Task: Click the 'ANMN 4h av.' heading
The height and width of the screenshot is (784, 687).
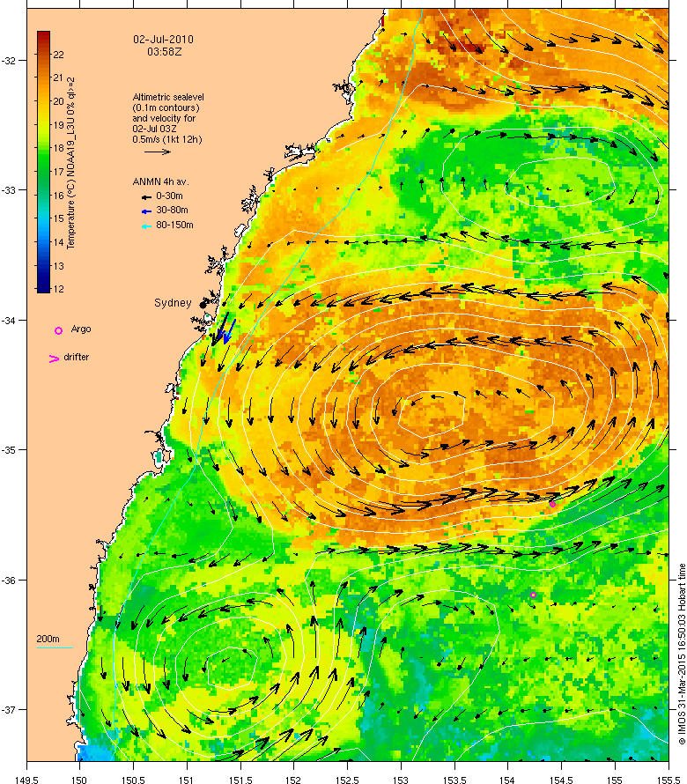Action: (x=160, y=181)
